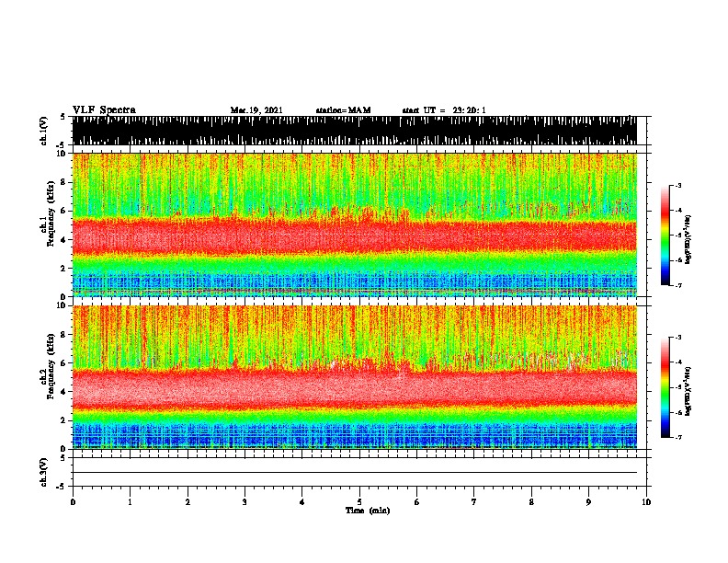This screenshot has height=563, width=728.
Task: Select the date text "Mar.19, 2021"
Action: point(256,110)
